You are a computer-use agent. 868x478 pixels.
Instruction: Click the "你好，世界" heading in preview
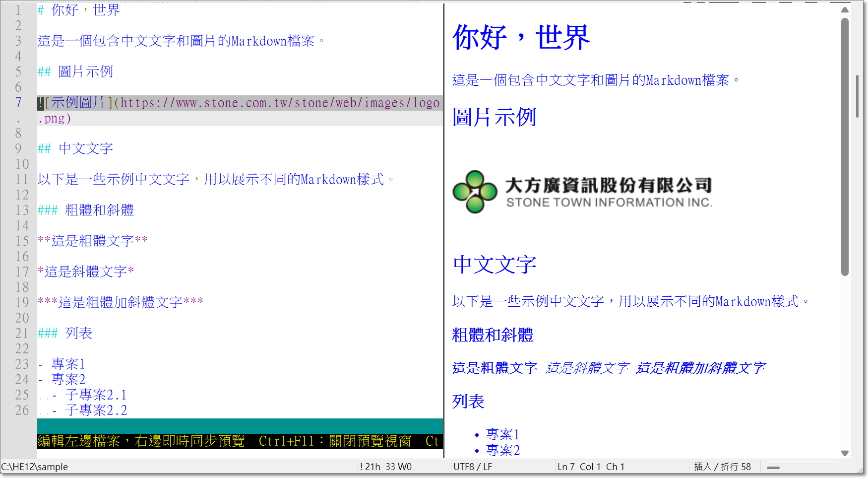(x=521, y=37)
